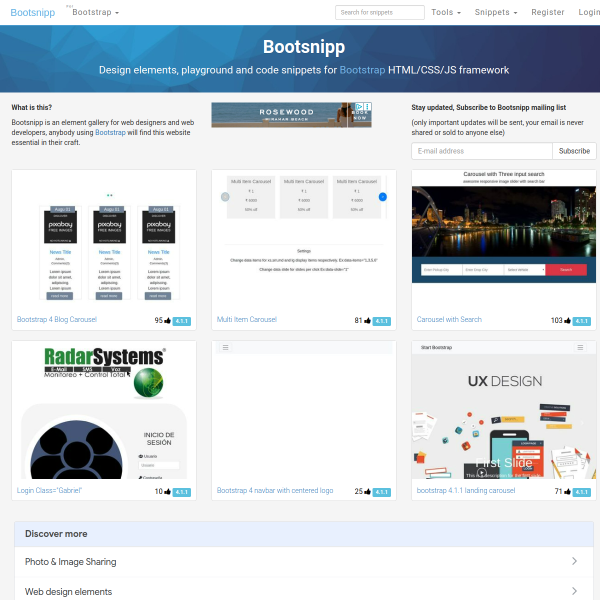Click 4.1.1 badge on landing carousel card
The width and height of the screenshot is (600, 600).
[582, 492]
